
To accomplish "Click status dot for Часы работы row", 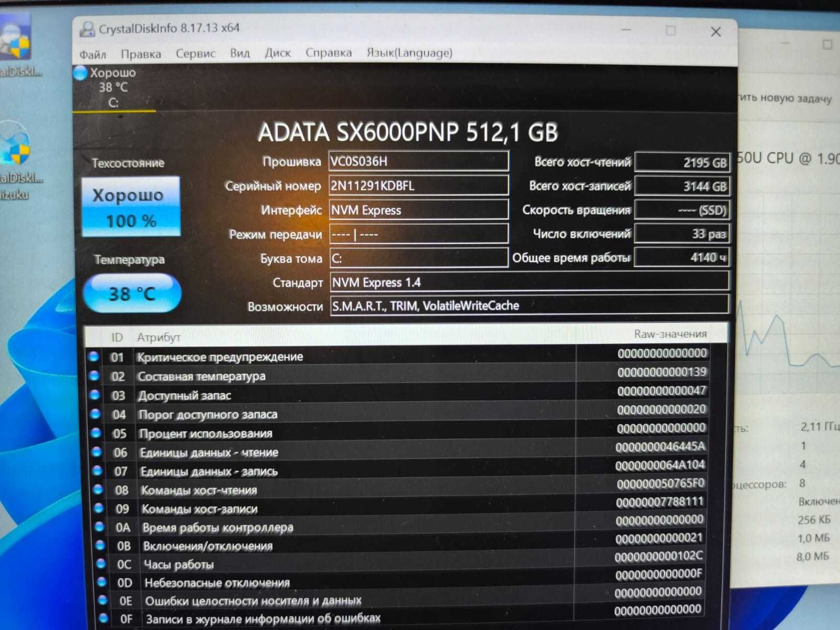I will coord(101,564).
